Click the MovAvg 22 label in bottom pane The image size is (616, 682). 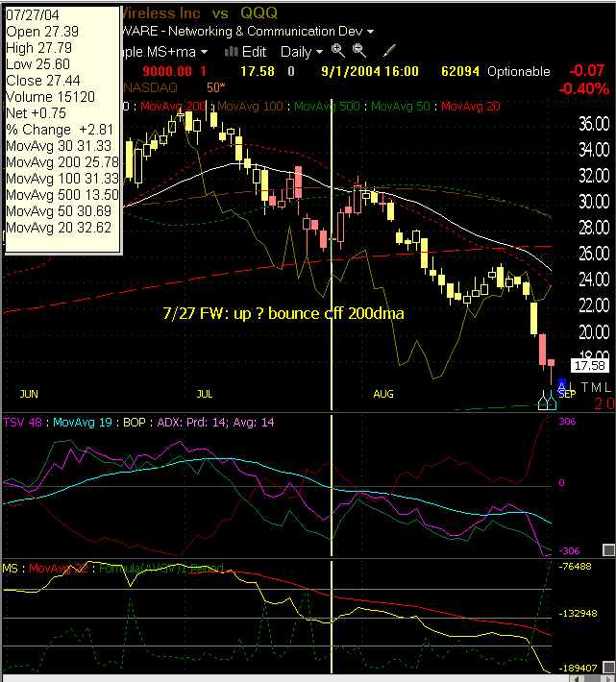(x=59, y=568)
